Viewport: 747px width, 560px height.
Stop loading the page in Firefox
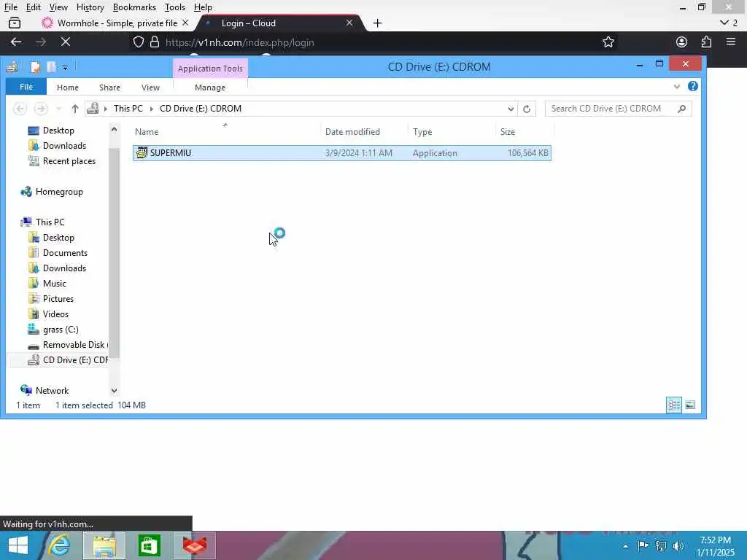[65, 42]
